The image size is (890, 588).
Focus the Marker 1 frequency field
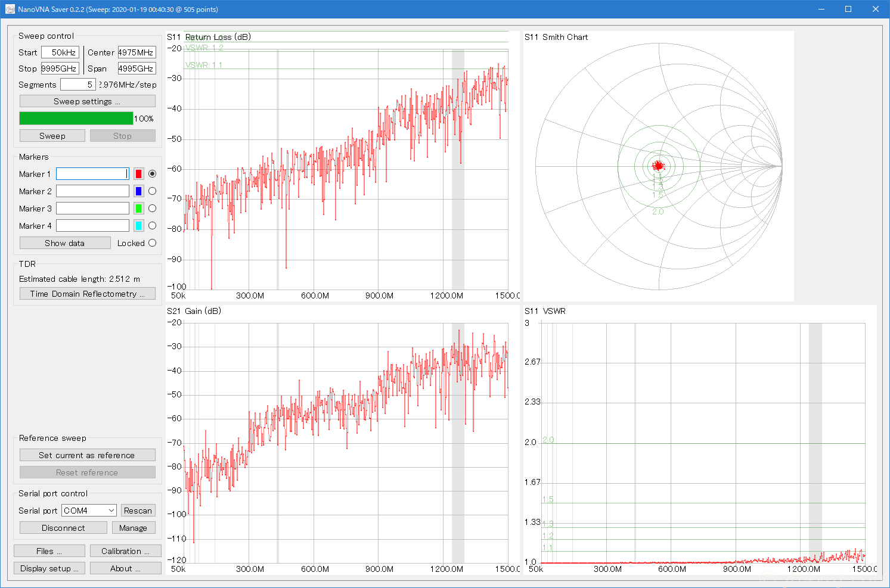tap(92, 174)
